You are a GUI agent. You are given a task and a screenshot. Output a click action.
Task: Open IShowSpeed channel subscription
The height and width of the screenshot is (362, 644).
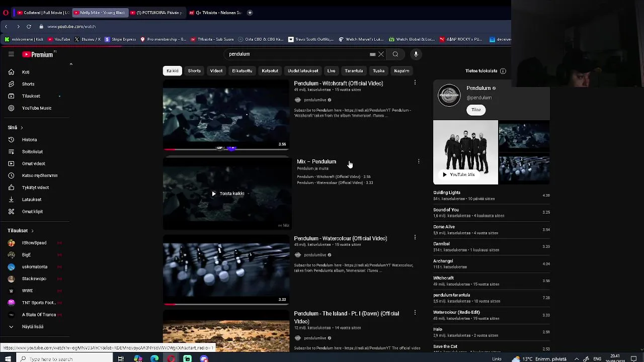34,243
